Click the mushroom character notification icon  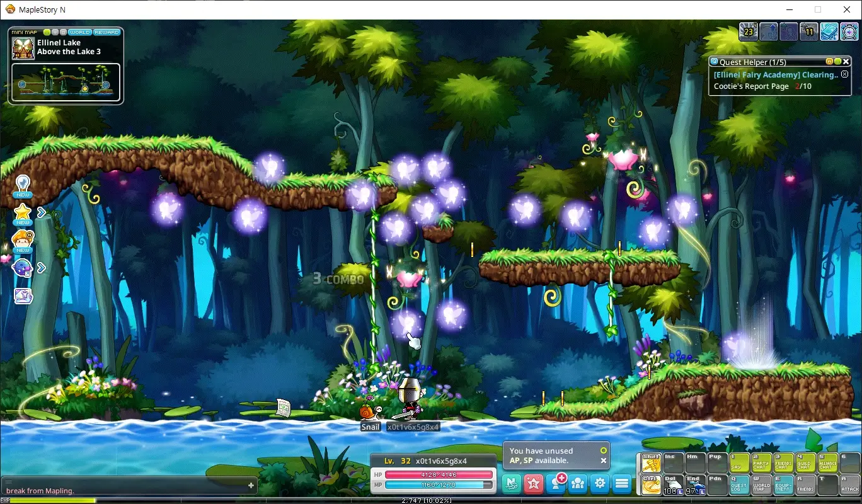(x=23, y=241)
